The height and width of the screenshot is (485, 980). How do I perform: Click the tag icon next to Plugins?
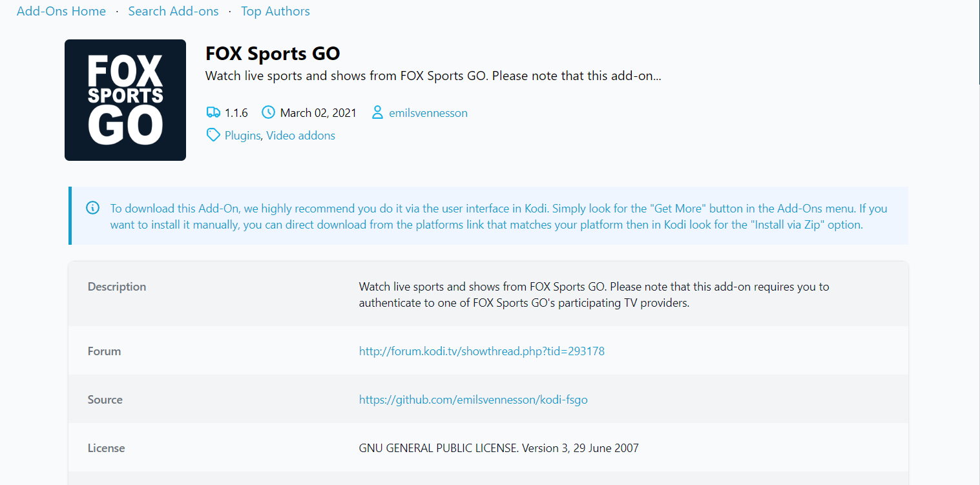click(x=213, y=135)
